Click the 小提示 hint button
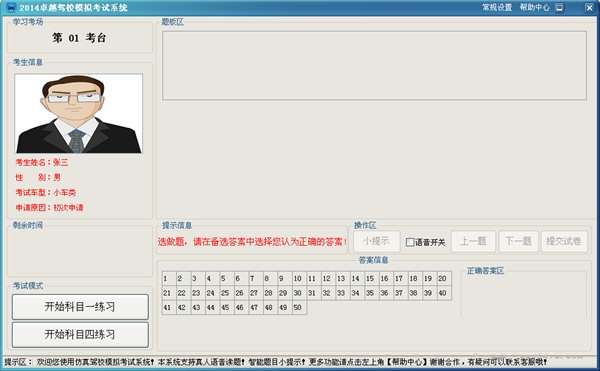 coord(377,241)
